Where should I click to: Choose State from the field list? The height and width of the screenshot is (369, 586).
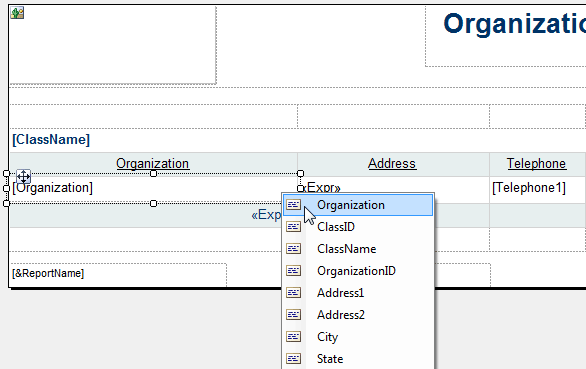[x=358, y=359]
